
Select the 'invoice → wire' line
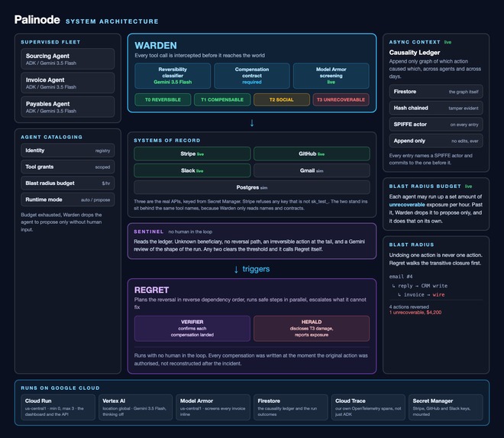pos(421,294)
